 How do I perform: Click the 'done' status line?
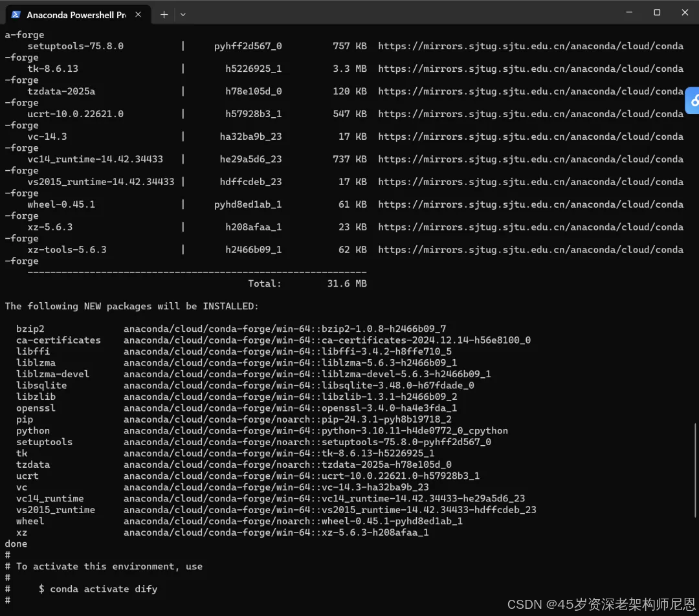pyautogui.click(x=16, y=544)
